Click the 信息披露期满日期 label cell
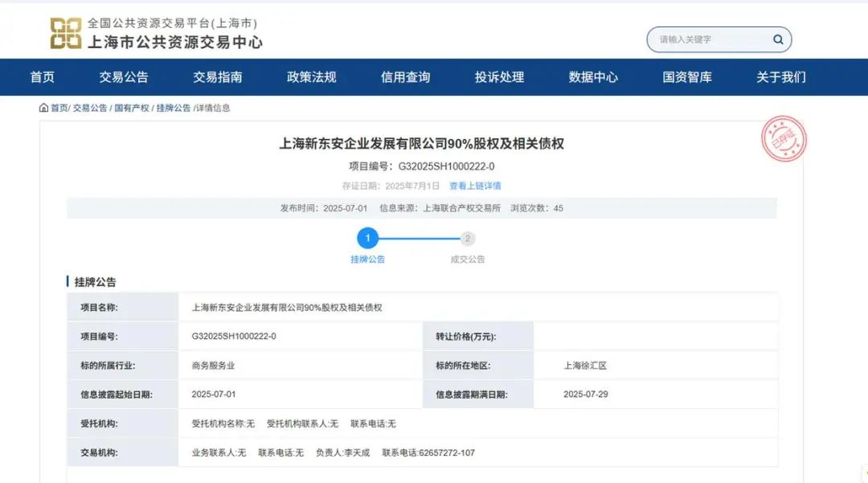This screenshot has width=868, height=483. (478, 395)
